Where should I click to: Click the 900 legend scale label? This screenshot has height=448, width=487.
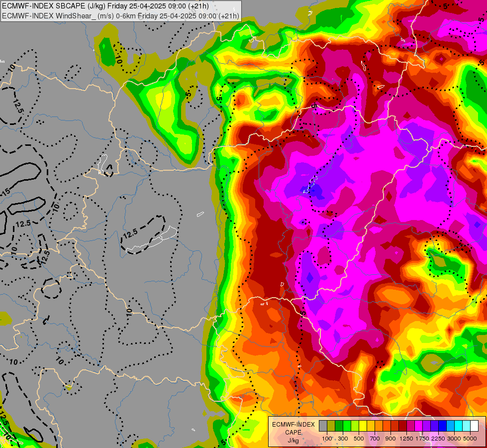[390, 439]
